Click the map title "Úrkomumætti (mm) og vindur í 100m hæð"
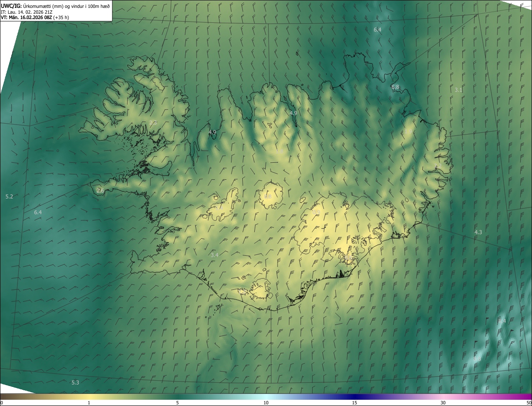 (66, 5)
